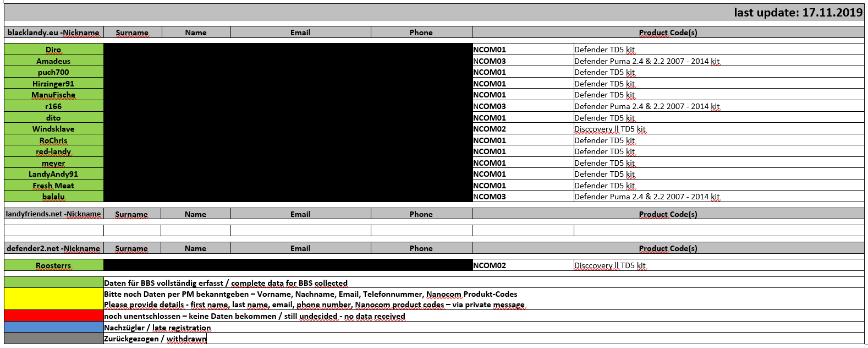Click the 'Zurückgezogen / withdrawn' legend text
The width and height of the screenshot is (868, 348).
pos(155,339)
